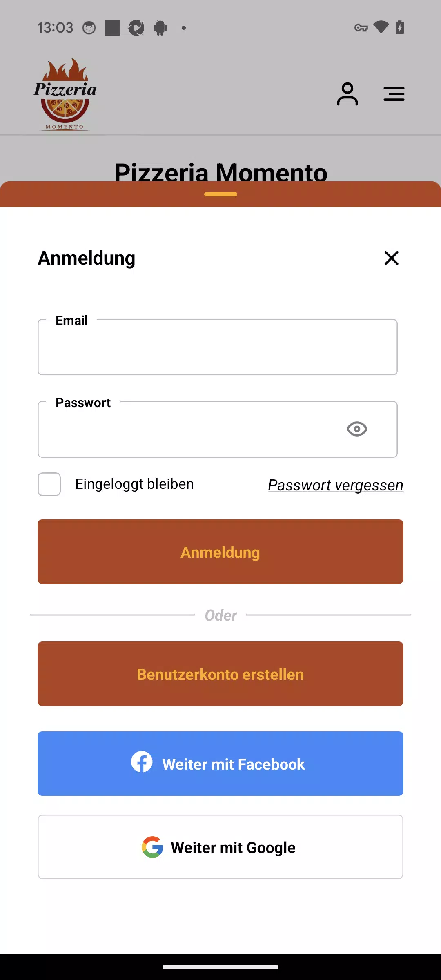Open the Passwort vergessen link
Screen dimensions: 441x980
336,485
